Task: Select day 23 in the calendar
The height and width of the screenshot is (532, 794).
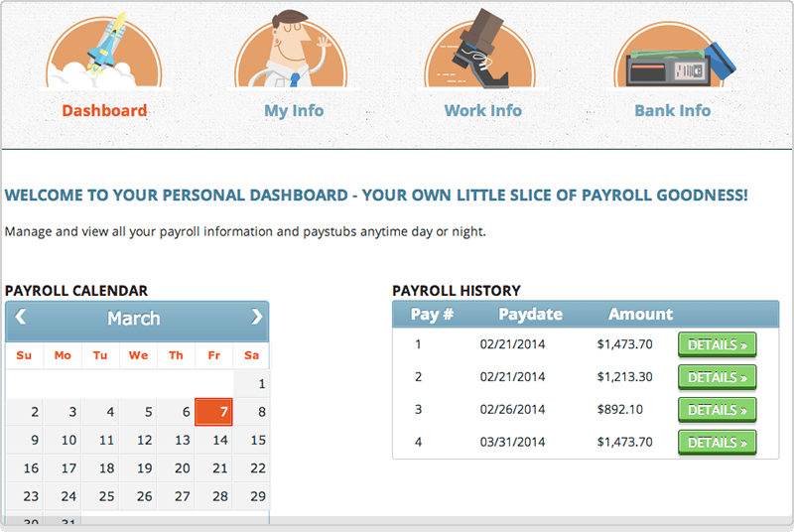Action: click(25, 496)
